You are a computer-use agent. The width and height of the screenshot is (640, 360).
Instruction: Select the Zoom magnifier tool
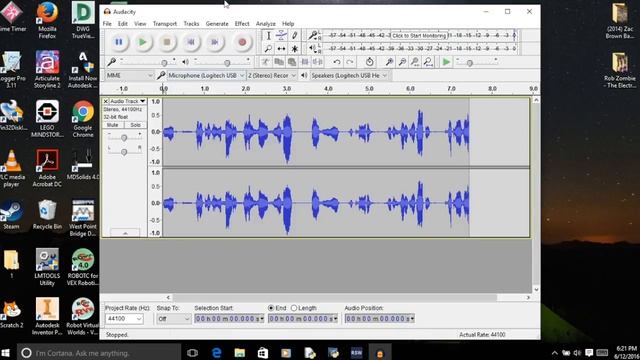pos(268,49)
